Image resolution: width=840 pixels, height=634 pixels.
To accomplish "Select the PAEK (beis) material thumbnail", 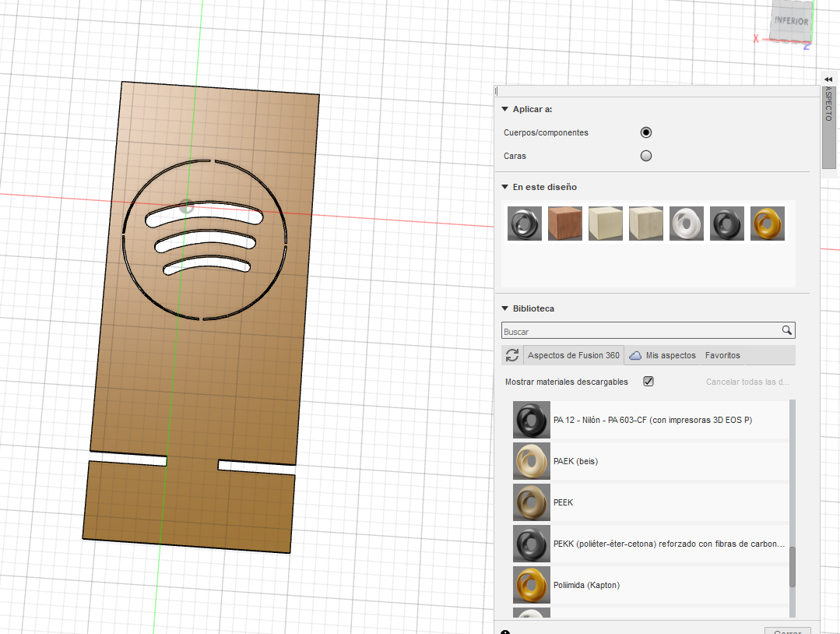I will tap(532, 461).
